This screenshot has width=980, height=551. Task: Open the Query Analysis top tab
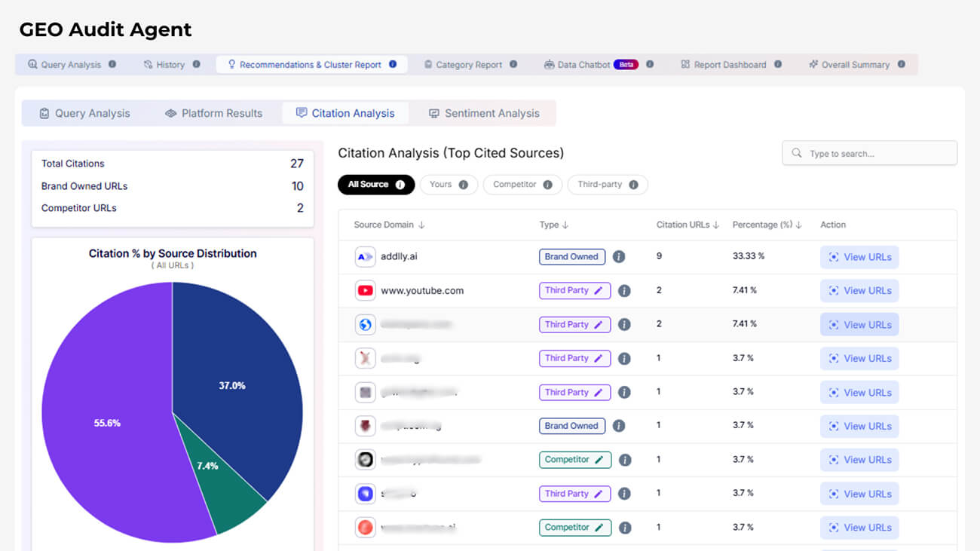tap(64, 65)
